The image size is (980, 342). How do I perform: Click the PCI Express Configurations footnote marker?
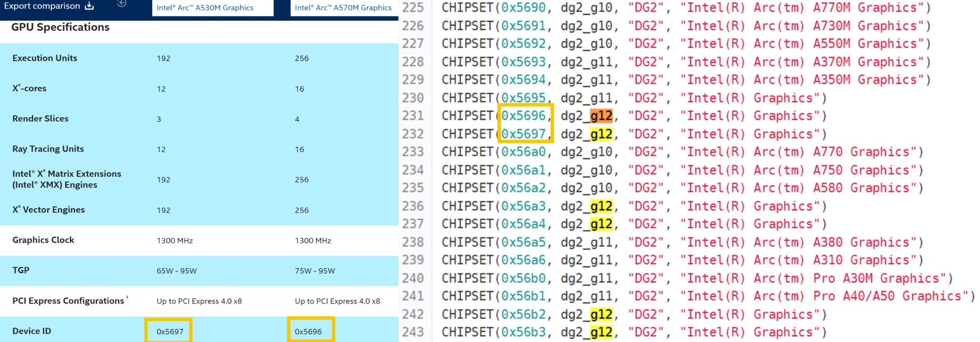(x=127, y=297)
